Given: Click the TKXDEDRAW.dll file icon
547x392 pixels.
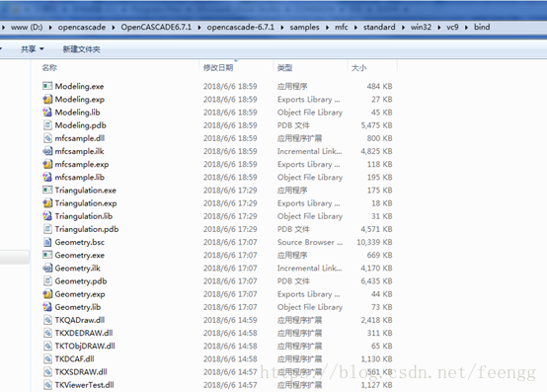Looking at the screenshot, I should (x=47, y=333).
